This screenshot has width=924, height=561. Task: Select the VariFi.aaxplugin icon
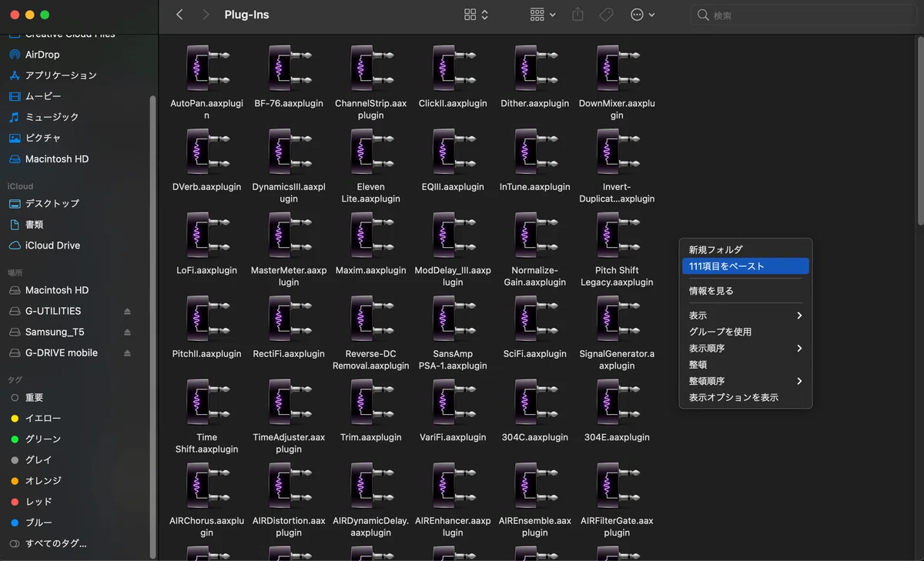453,402
